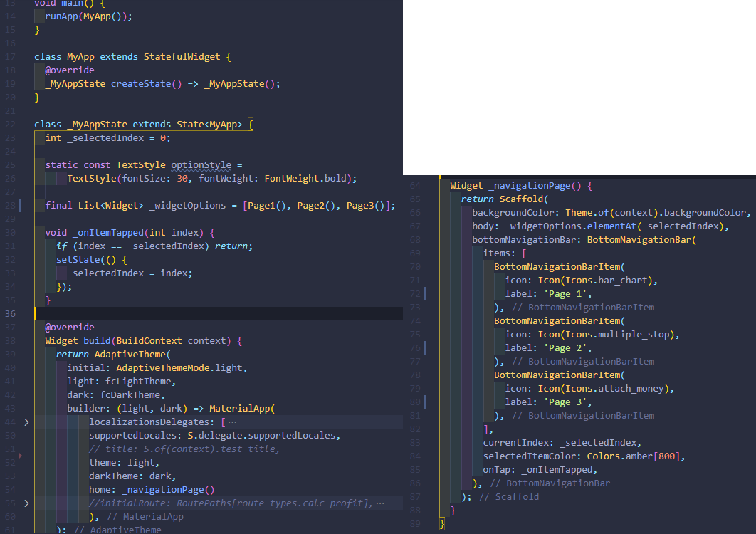Click currentIndex: _selectedIndex line
Viewport: 756px width, 534px height.
(x=562, y=442)
